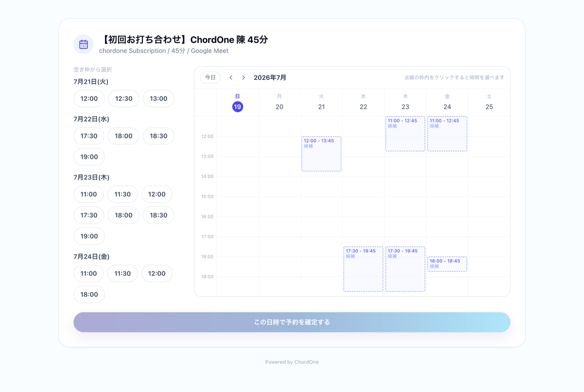Pick 11:30 slot under 7月23日(木)
Screen dimensions: 584x392
tap(122, 194)
